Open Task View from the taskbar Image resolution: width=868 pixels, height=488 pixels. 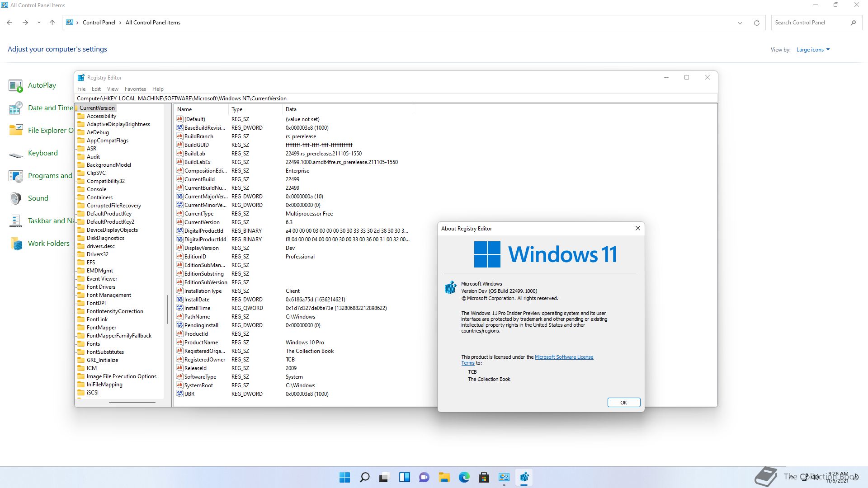point(384,477)
